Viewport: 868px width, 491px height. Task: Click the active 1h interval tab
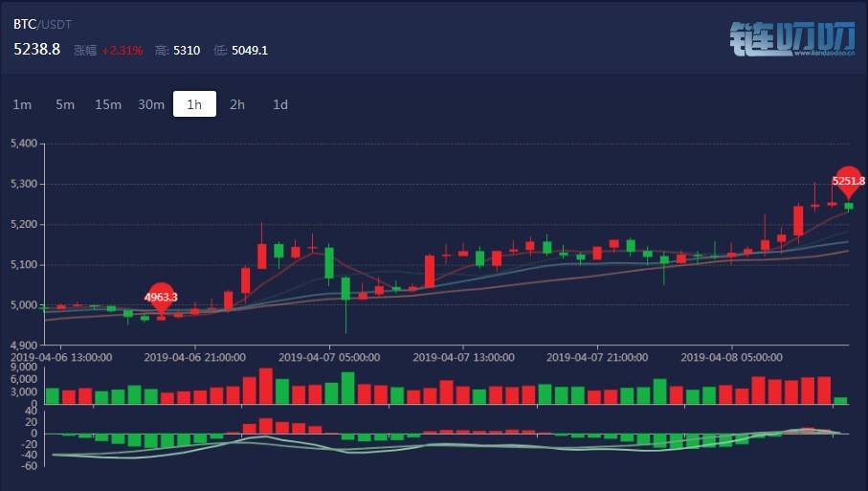tap(194, 104)
